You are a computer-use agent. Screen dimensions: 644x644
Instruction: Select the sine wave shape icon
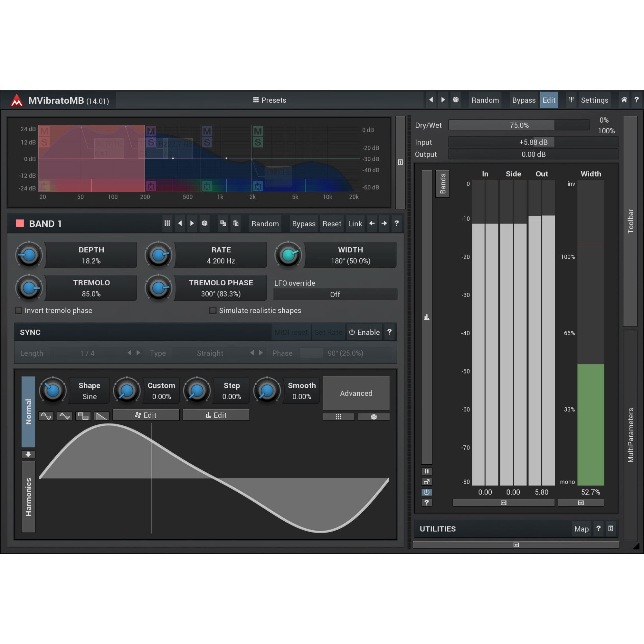coord(46,416)
